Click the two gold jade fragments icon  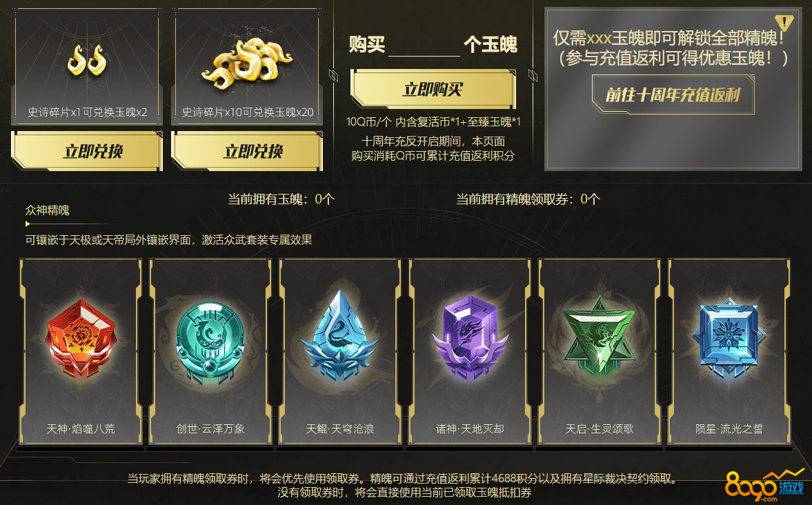pos(87,60)
